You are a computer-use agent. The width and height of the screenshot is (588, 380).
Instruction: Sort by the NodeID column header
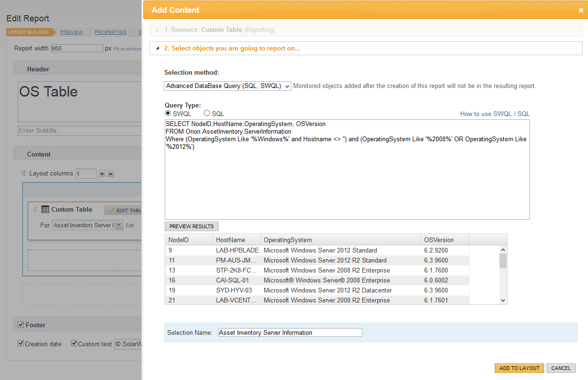189,240
